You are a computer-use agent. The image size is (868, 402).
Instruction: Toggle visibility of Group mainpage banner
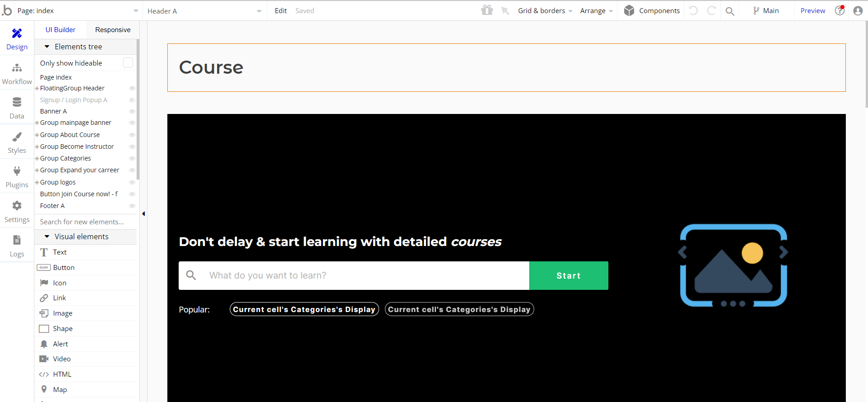(132, 123)
